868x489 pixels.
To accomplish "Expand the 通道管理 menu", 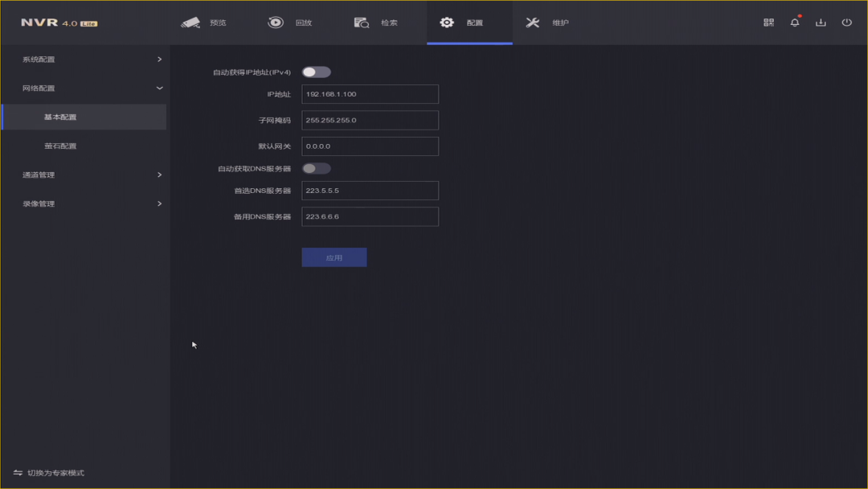I will point(84,175).
